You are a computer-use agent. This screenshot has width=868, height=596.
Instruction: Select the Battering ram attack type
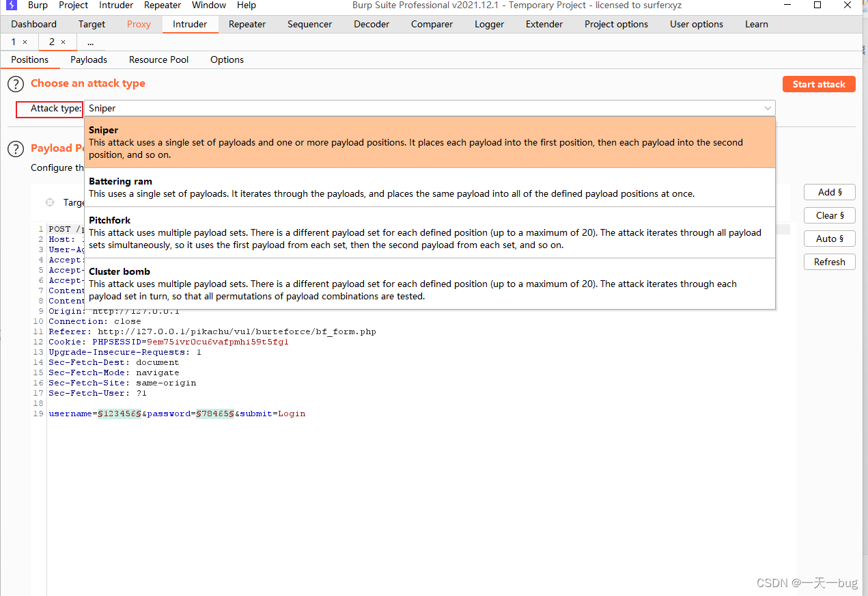430,187
